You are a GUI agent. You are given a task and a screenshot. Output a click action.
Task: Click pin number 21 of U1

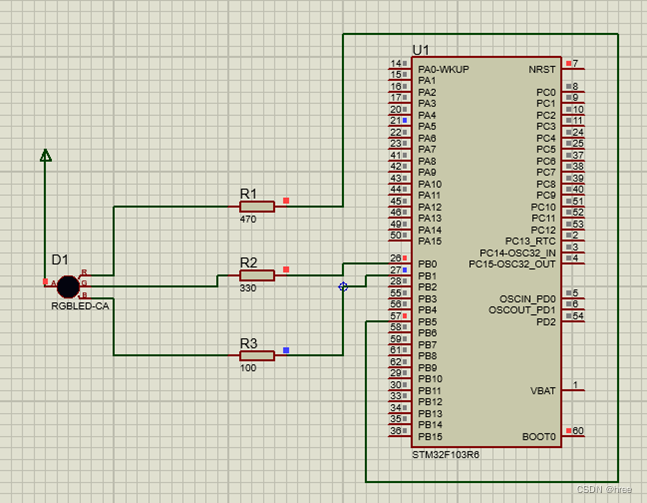[x=396, y=120]
